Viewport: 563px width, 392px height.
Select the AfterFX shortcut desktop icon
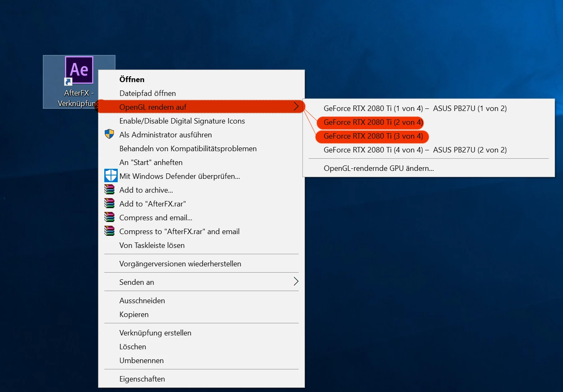[x=79, y=82]
